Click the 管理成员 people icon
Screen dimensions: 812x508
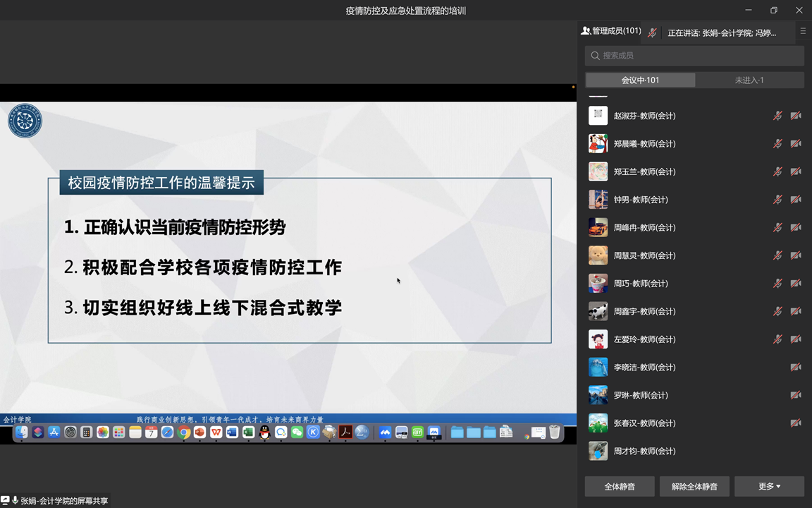click(586, 31)
